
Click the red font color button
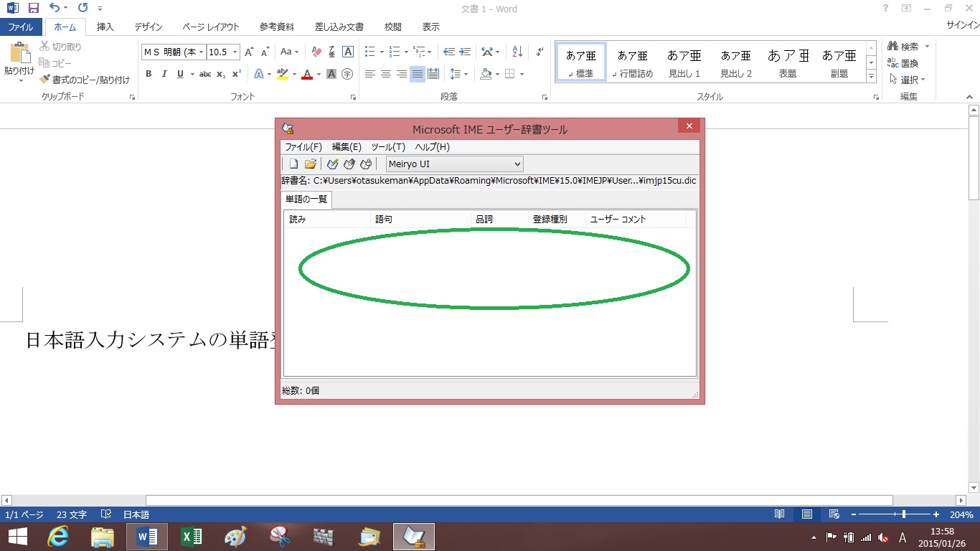(x=307, y=74)
